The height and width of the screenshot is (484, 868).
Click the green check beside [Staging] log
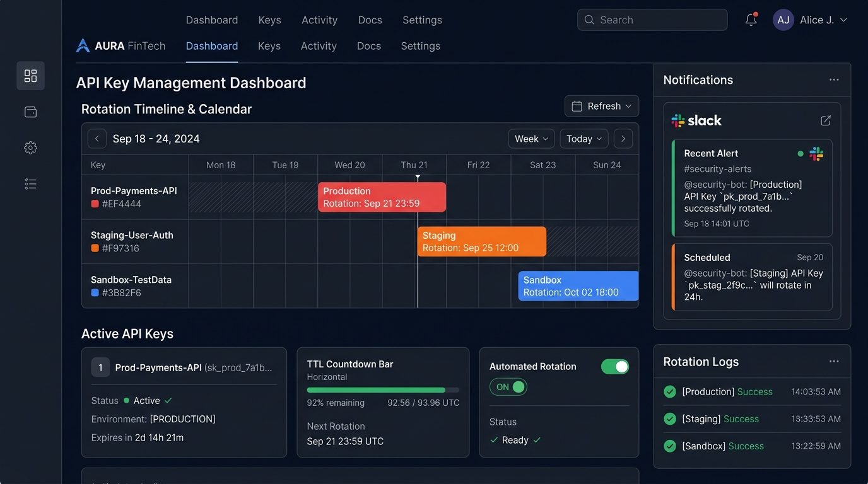[670, 418]
